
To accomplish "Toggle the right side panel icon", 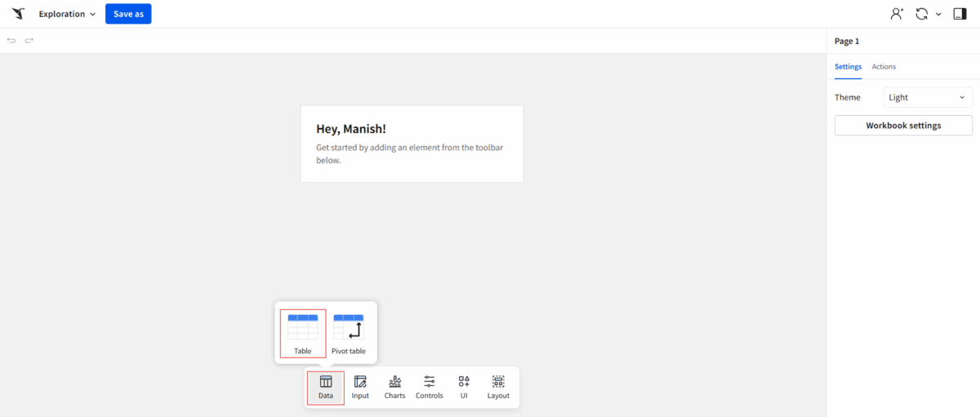I will [x=960, y=14].
